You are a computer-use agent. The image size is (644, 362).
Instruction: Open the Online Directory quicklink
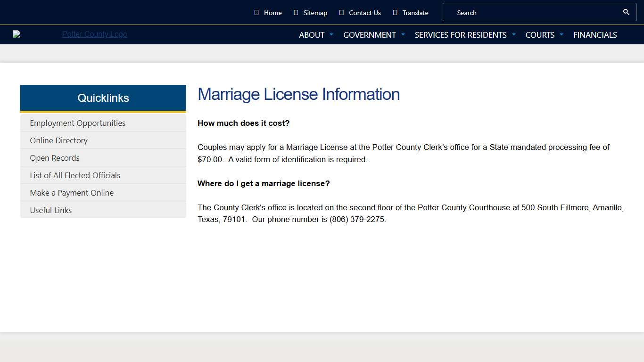(x=58, y=140)
